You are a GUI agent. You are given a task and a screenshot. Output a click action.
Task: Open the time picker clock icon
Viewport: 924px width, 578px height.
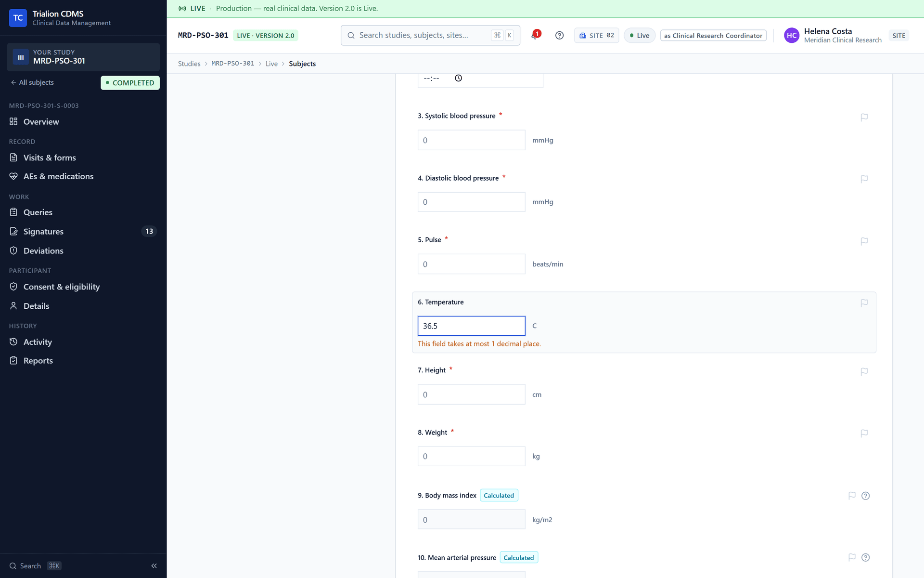click(458, 78)
